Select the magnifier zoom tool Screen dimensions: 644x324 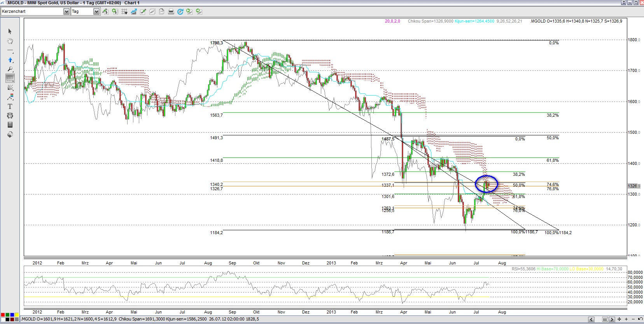click(10, 69)
